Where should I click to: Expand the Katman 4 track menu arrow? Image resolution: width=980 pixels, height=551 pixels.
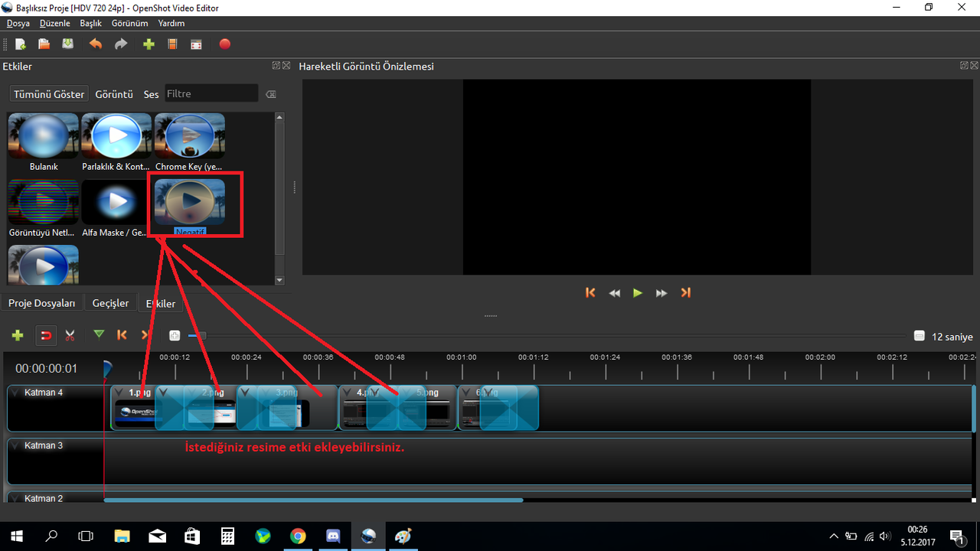15,393
